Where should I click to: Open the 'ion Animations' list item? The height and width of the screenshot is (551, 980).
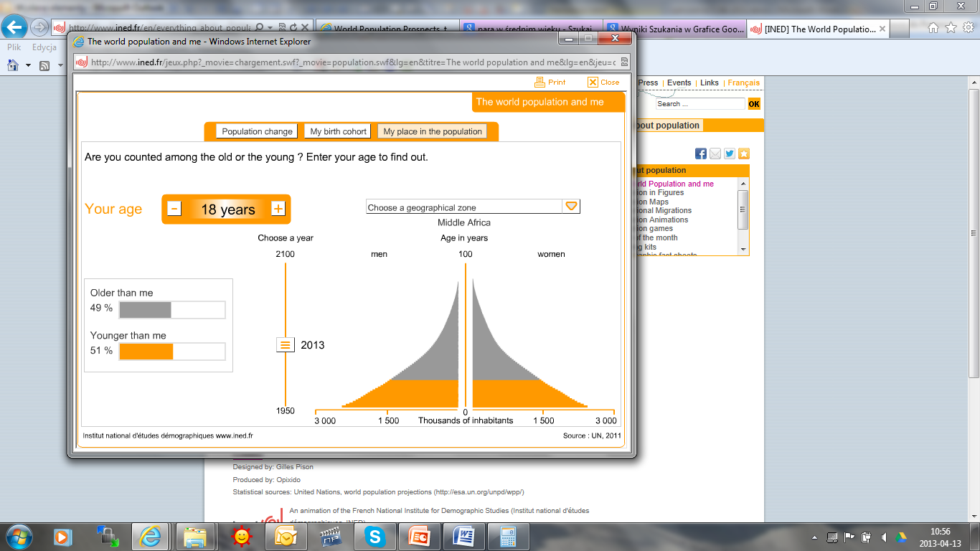tap(662, 220)
